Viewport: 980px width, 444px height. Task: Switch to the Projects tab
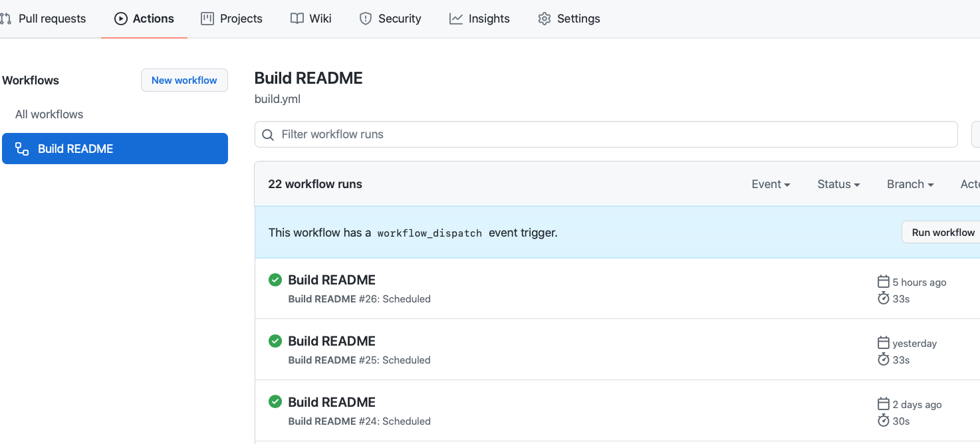point(231,19)
